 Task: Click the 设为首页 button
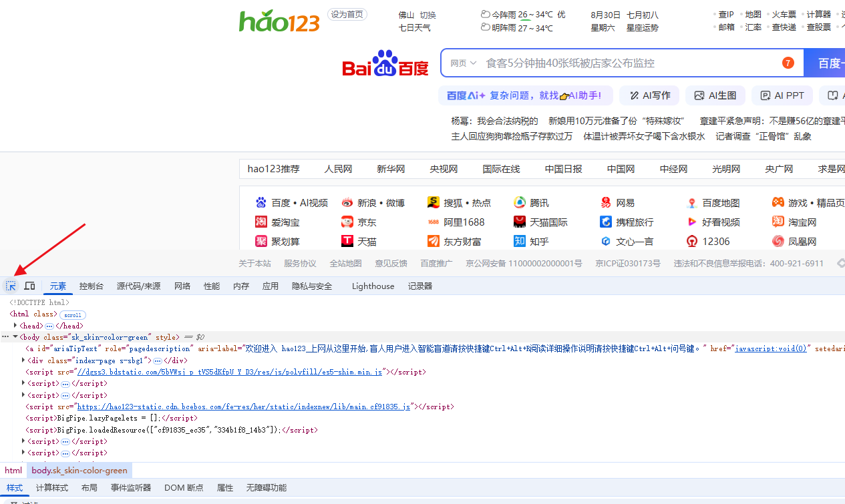point(347,15)
